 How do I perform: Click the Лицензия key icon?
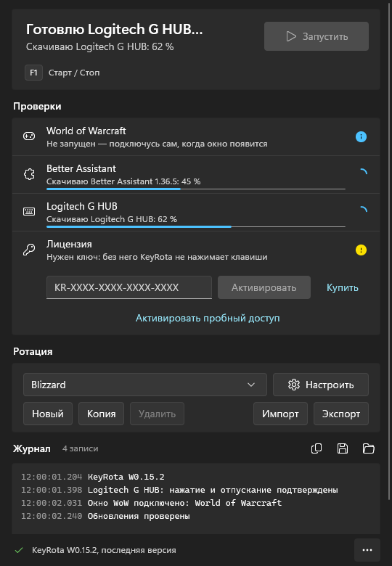tap(29, 250)
